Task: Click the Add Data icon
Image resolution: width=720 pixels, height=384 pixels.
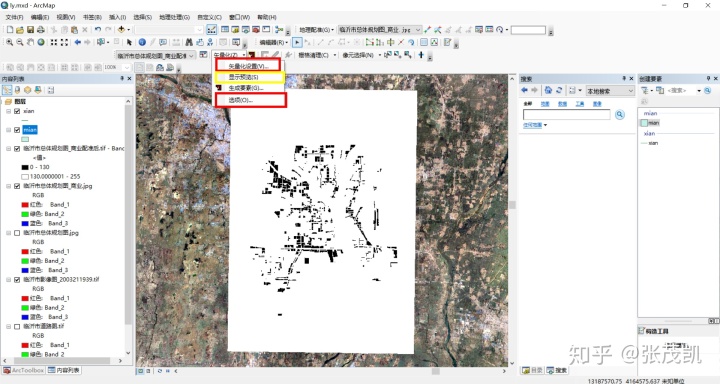Action: [121, 30]
